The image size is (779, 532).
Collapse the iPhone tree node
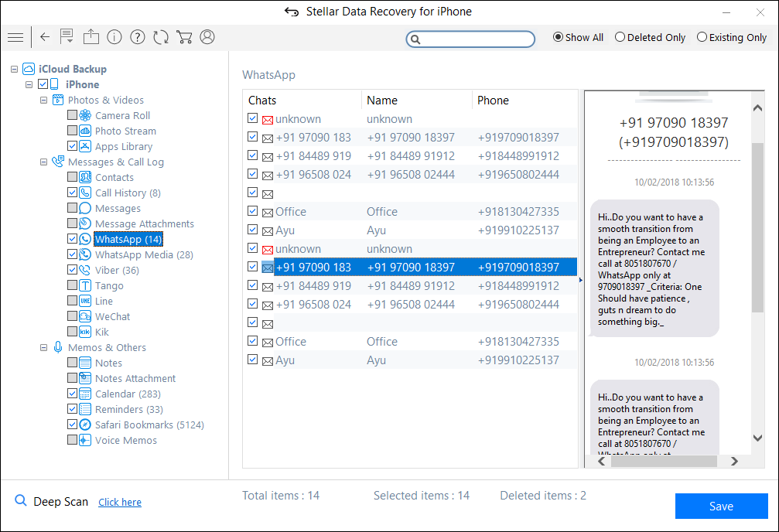click(x=29, y=84)
